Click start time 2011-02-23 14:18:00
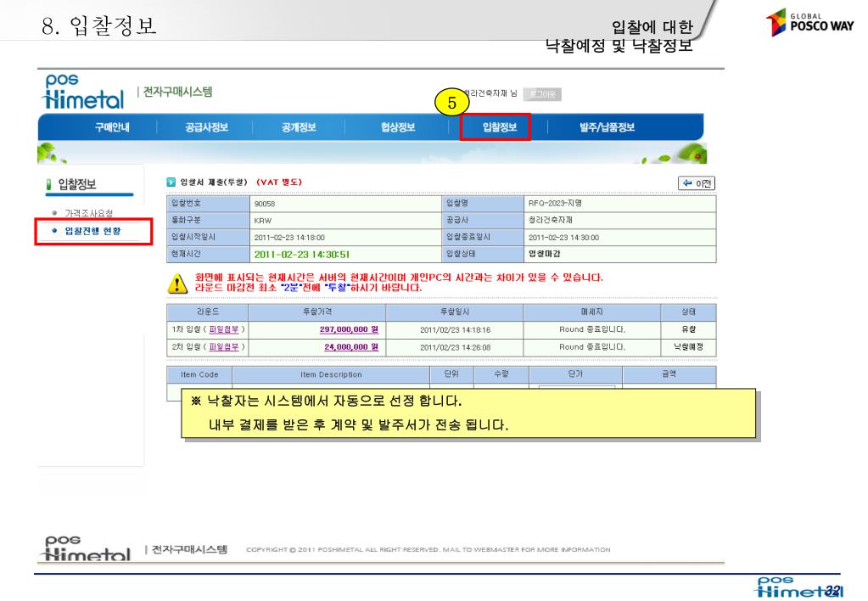The width and height of the screenshot is (868, 601). pyautogui.click(x=289, y=238)
